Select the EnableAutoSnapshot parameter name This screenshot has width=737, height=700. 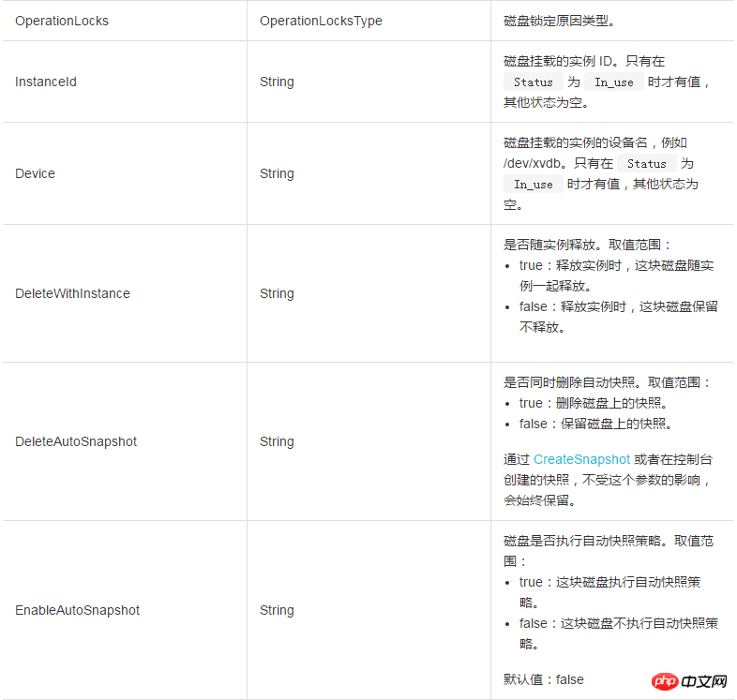(77, 610)
